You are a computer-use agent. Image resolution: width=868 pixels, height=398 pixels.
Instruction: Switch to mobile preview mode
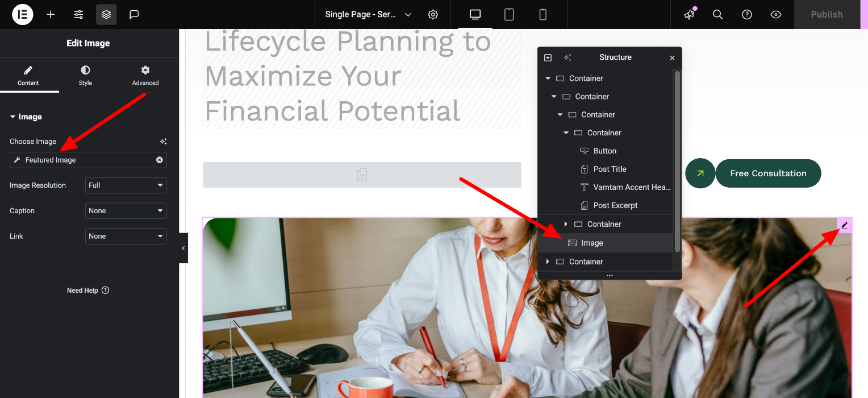542,14
